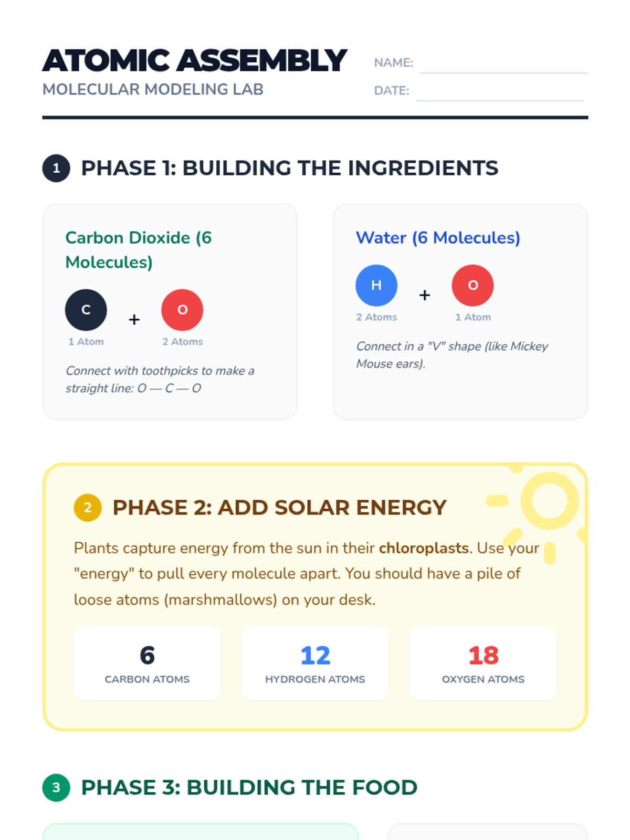Viewport: 630px width, 840px height.
Task: Click the yellow Phase 2 number badge
Action: (88, 508)
